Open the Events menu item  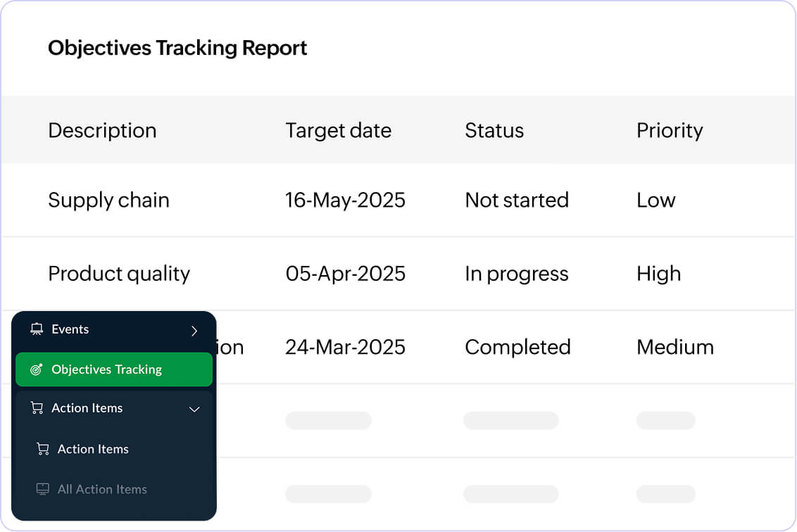point(70,329)
